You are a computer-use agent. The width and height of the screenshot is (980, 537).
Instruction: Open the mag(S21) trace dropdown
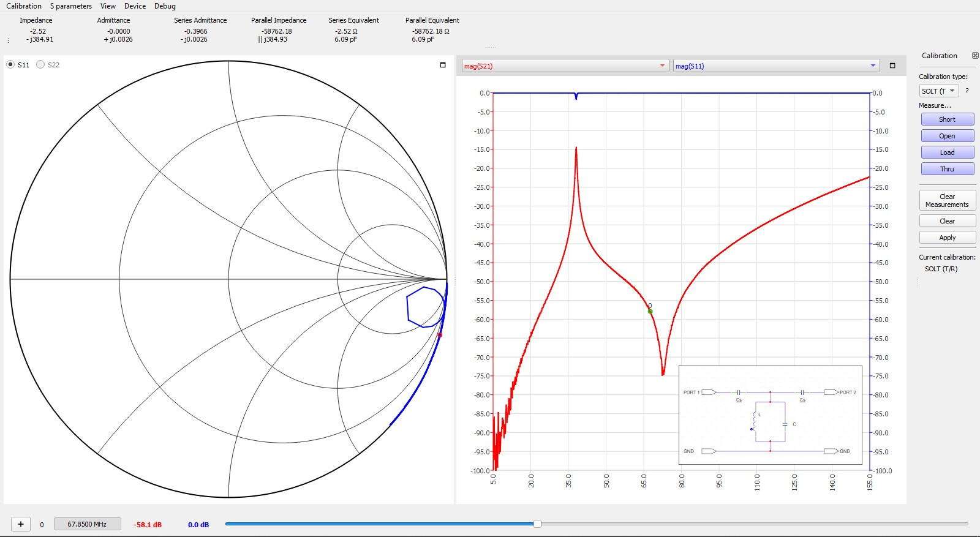click(565, 66)
